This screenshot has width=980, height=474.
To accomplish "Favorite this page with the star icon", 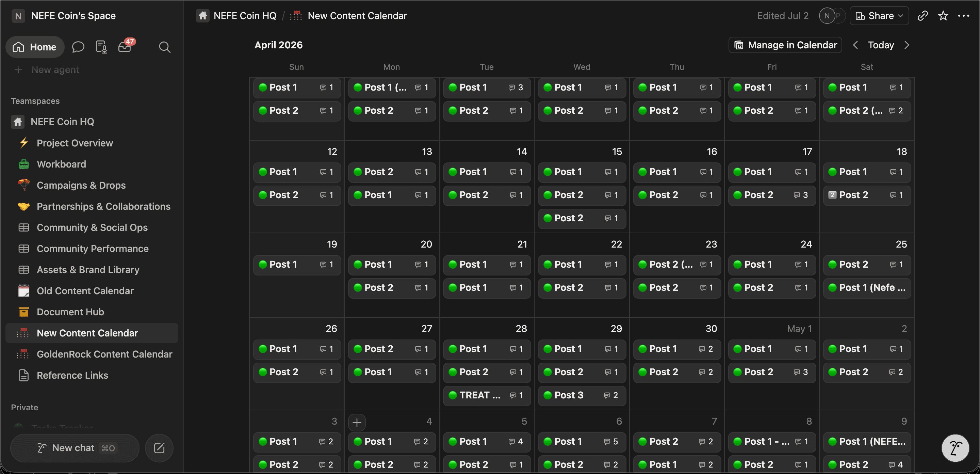I will click(x=943, y=16).
